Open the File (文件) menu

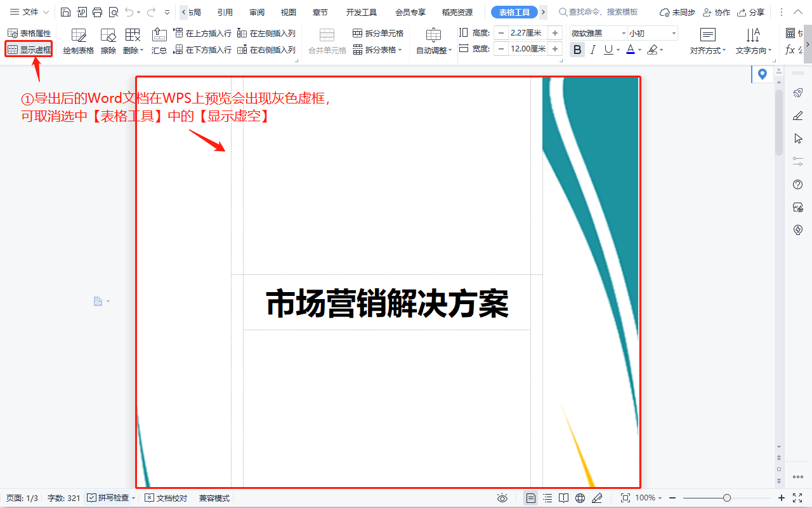pos(29,12)
